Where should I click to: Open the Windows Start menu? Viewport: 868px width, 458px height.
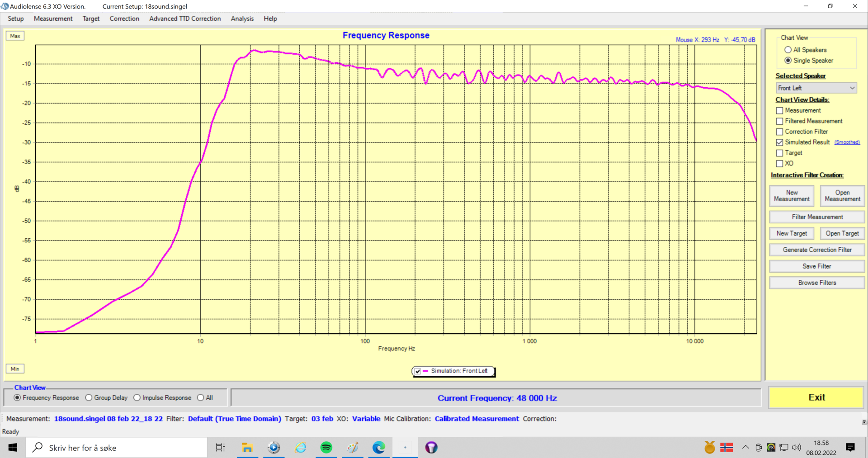(x=13, y=448)
